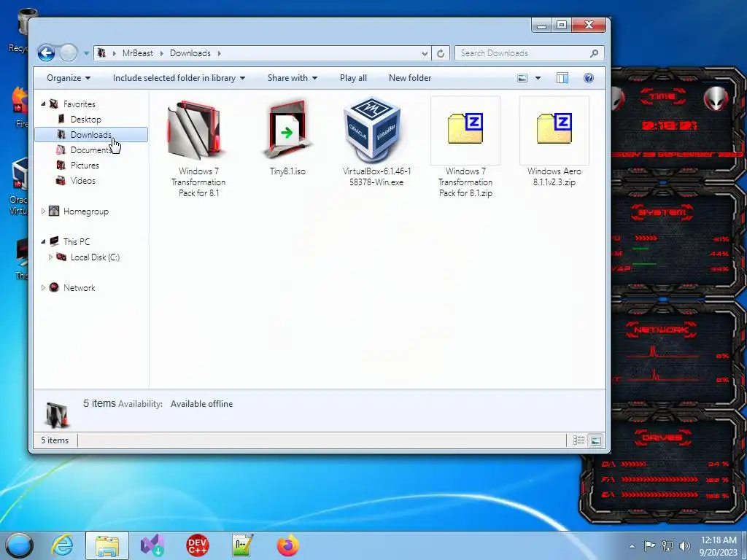The width and height of the screenshot is (747, 560).
Task: Click the volume speaker tray icon
Action: tap(684, 546)
